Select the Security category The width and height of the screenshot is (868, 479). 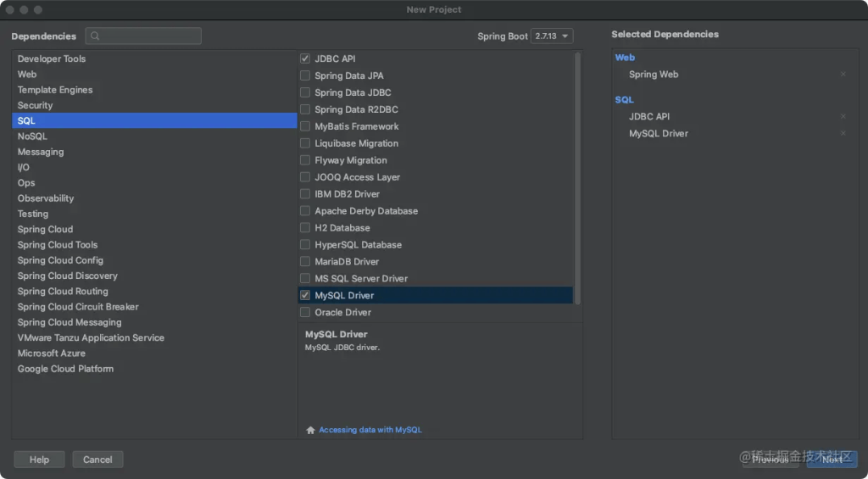tap(35, 105)
